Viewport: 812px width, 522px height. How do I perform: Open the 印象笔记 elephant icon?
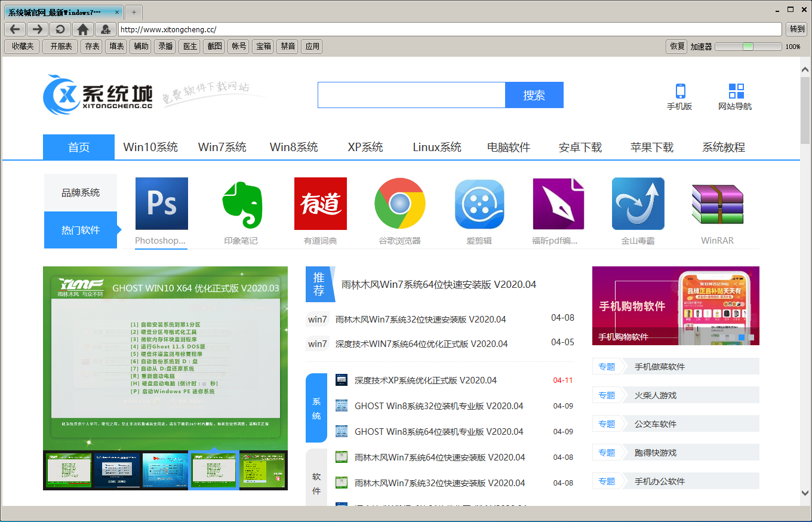click(x=241, y=204)
